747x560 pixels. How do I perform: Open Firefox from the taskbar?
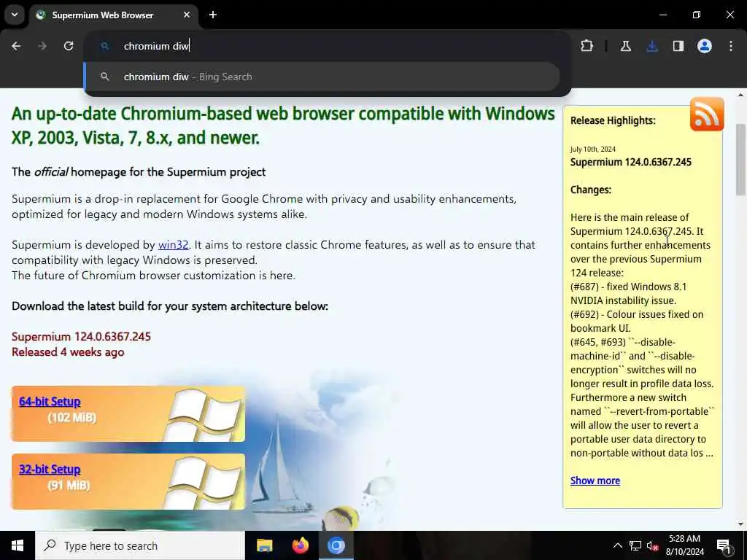coord(300,545)
